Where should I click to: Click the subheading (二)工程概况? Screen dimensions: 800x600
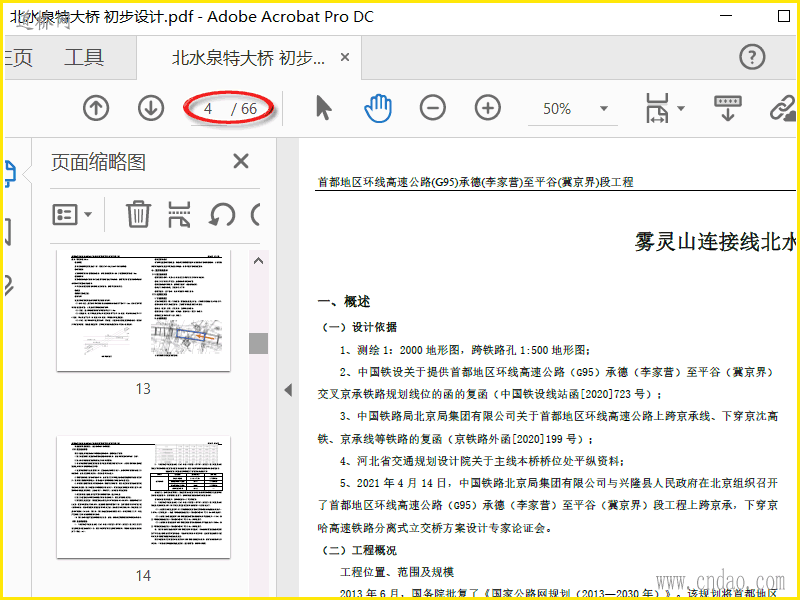(x=359, y=551)
